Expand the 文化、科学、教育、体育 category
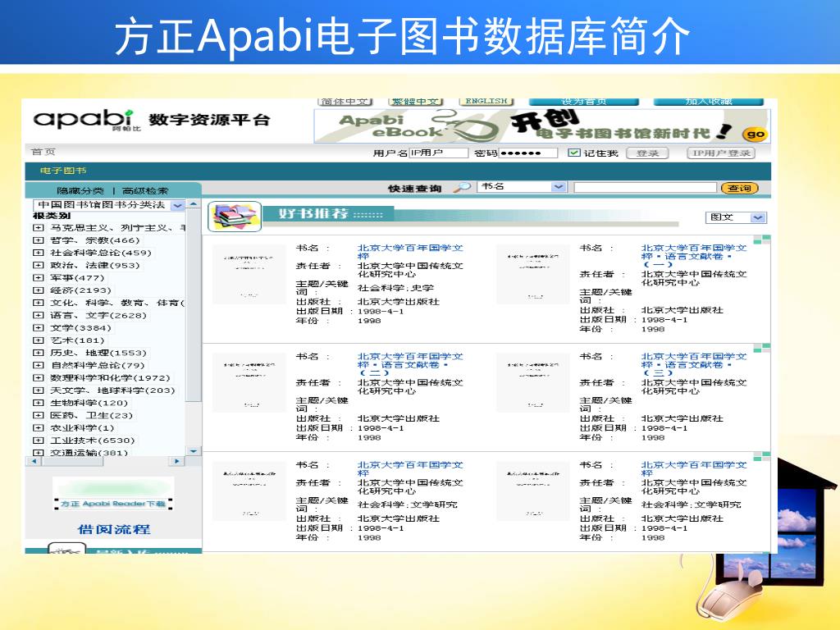This screenshot has height=630, width=840. pyautogui.click(x=38, y=303)
